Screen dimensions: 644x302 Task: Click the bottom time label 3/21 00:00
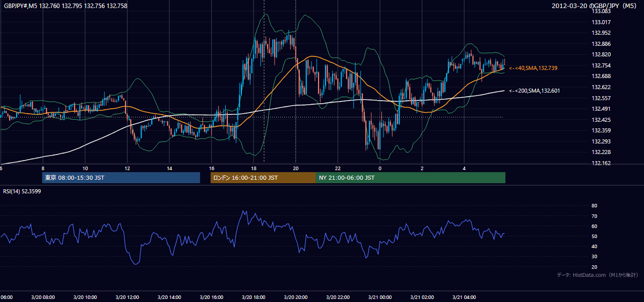[380, 297]
